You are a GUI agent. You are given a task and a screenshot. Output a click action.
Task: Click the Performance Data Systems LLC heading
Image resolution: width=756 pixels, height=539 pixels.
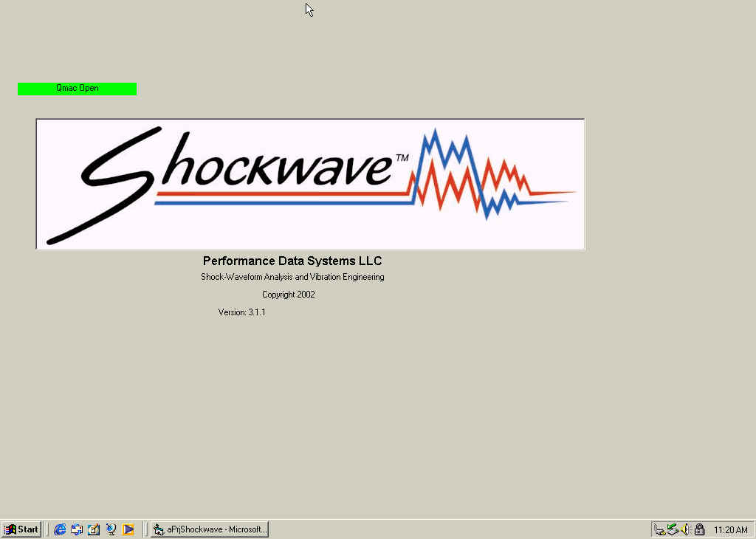click(x=292, y=261)
